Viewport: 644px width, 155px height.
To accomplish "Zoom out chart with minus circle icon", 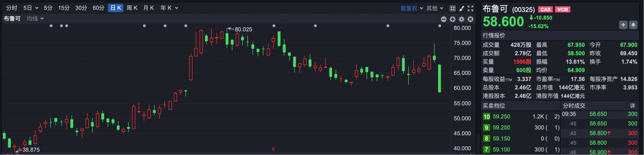I will (x=443, y=19).
